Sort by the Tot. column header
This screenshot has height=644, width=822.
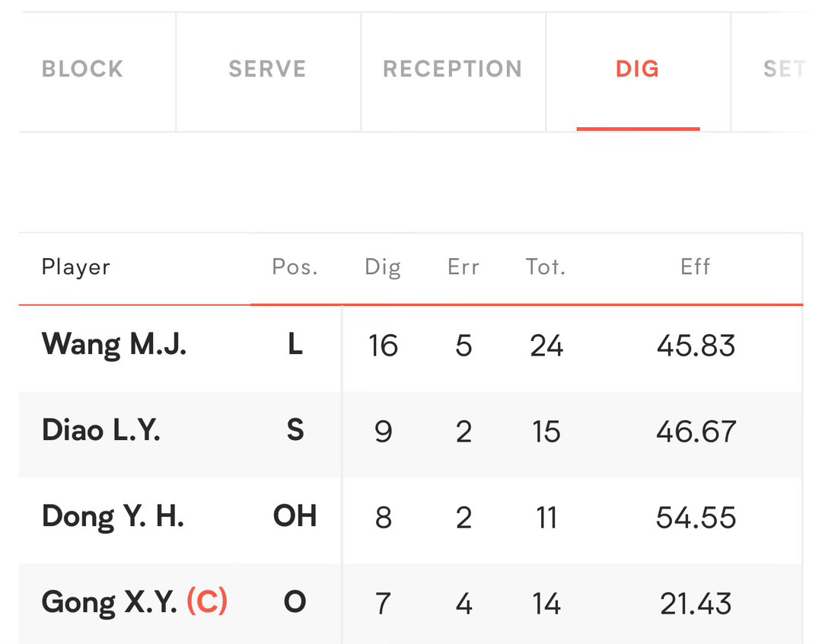pyautogui.click(x=546, y=267)
